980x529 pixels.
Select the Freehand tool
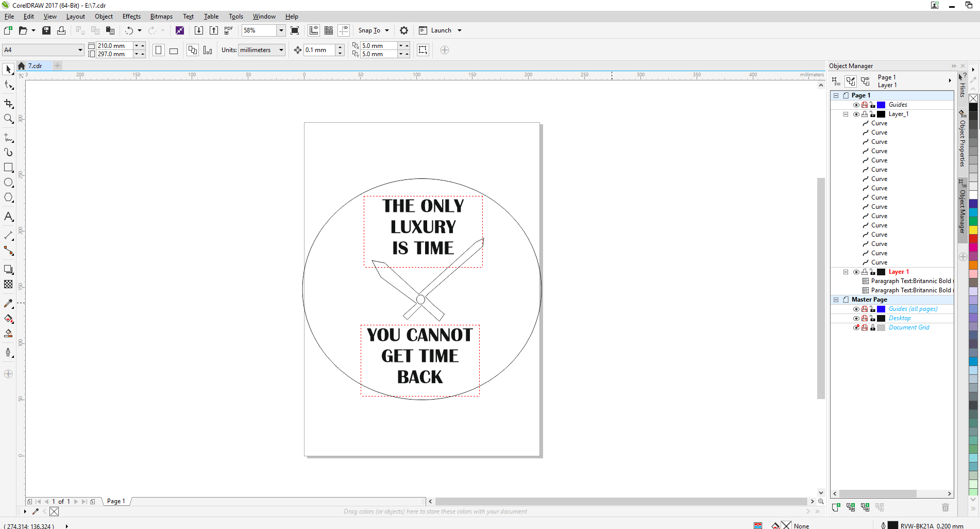pyautogui.click(x=8, y=137)
